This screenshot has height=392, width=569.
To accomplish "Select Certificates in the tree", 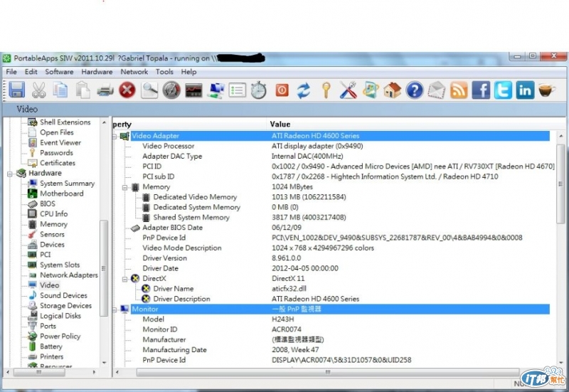I will coord(58,163).
